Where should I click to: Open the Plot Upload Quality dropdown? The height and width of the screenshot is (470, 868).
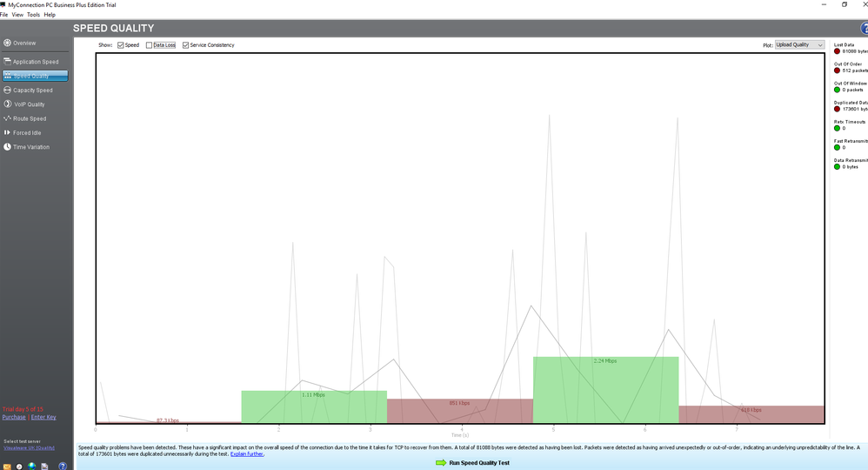coord(799,45)
